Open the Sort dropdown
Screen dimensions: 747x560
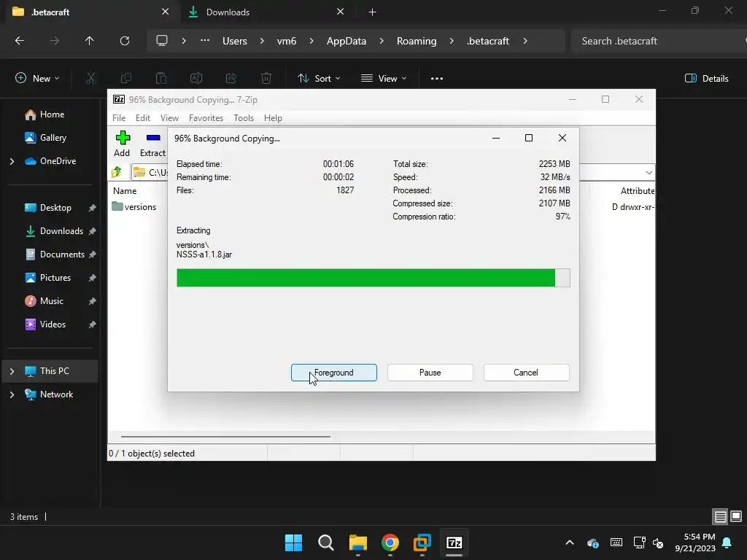(319, 79)
